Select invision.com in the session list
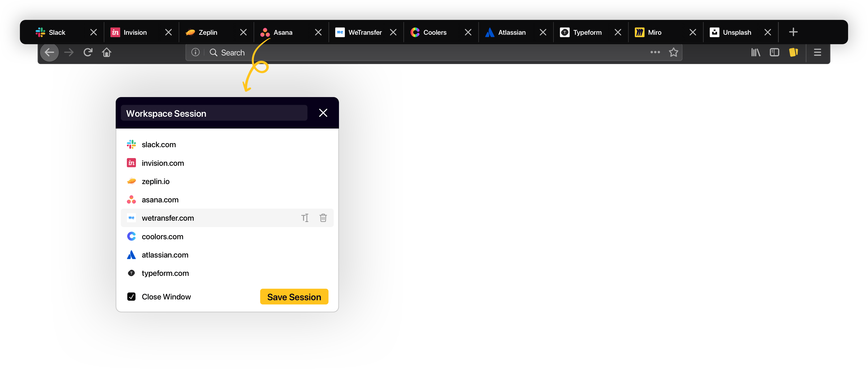 227,163
